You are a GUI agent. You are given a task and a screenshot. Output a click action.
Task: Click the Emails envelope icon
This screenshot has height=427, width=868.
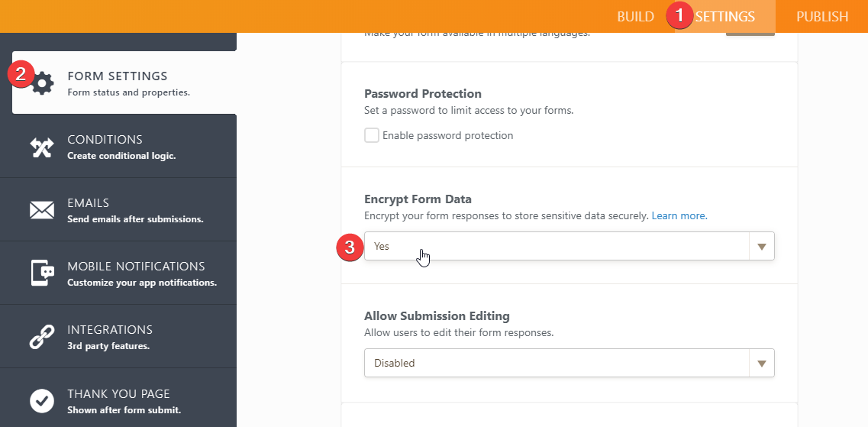coord(41,210)
